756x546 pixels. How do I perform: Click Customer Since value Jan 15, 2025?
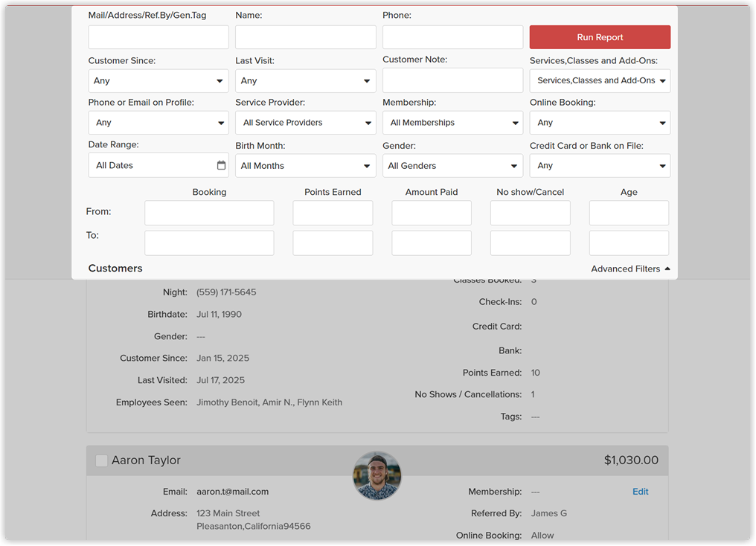click(222, 358)
